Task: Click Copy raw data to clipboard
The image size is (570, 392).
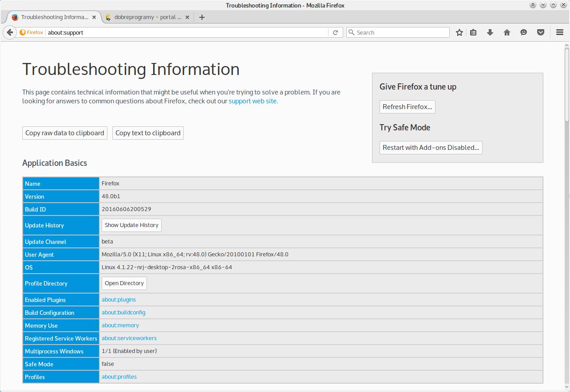Action: click(x=65, y=133)
